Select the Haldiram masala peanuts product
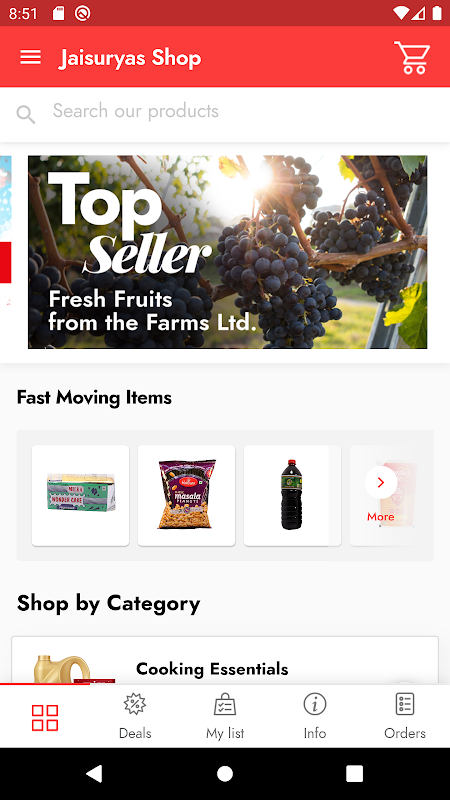The width and height of the screenshot is (450, 800). [x=187, y=495]
